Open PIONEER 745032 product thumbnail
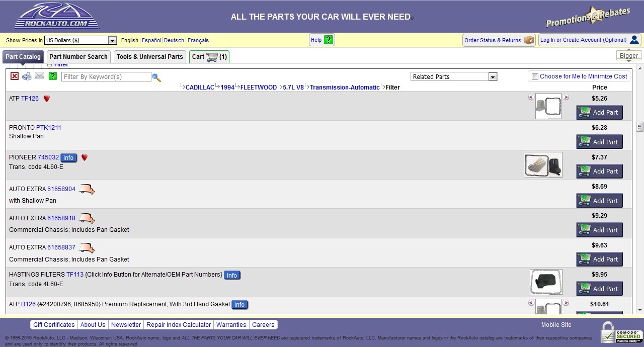Viewport: 644px width, 347px height. [543, 165]
